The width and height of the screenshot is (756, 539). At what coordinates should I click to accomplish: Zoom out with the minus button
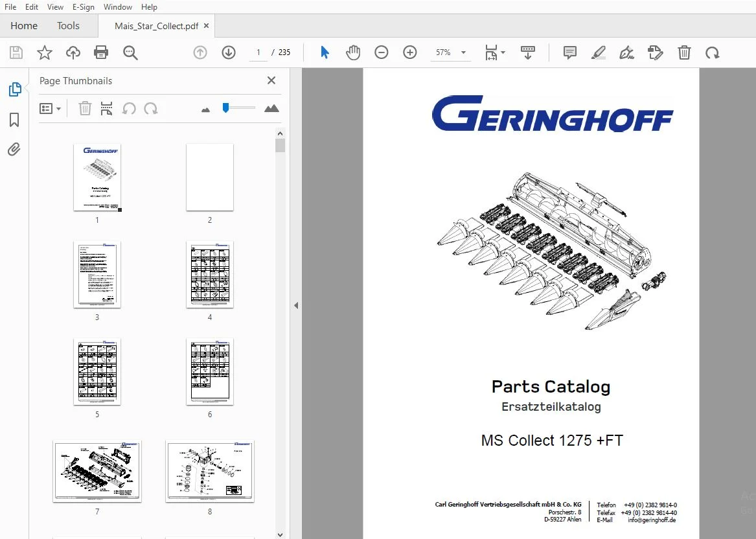click(382, 52)
